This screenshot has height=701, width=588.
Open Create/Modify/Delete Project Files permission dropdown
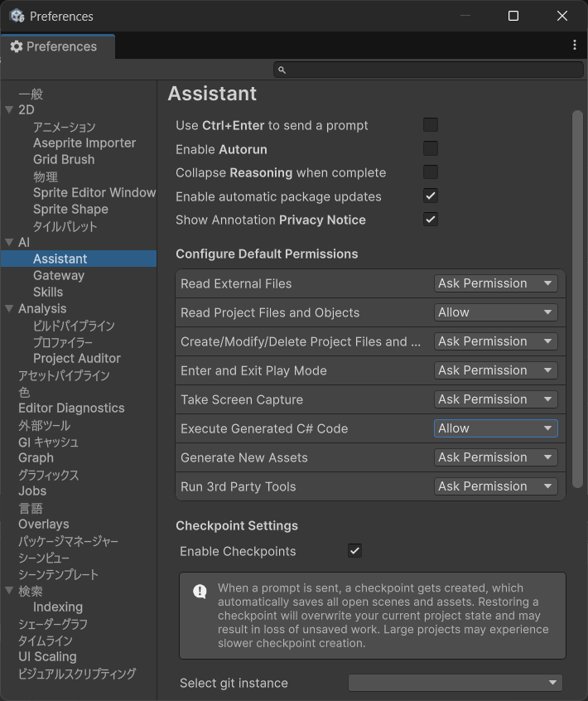coord(495,341)
